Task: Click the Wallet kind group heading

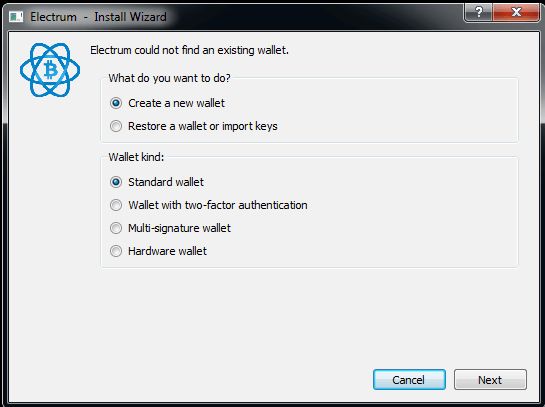Action: [136, 157]
